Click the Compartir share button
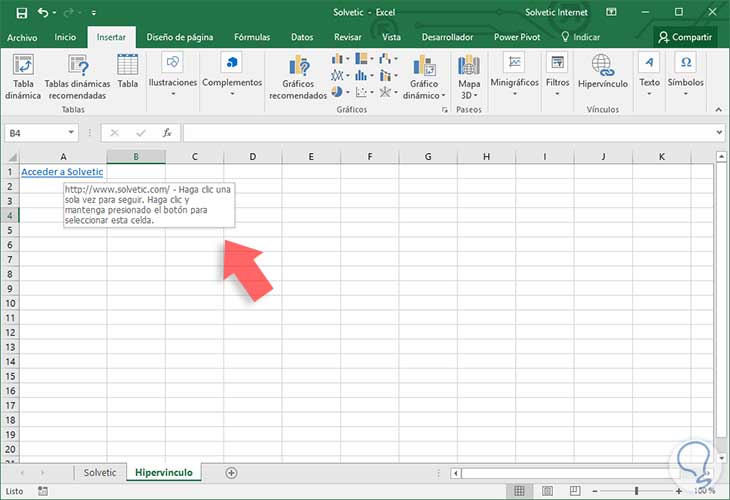730x500 pixels. [685, 37]
